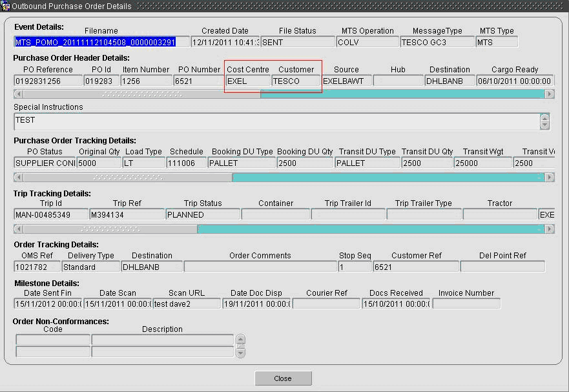Click the MTS Operation field COLV
The image size is (569, 392).
click(x=367, y=42)
